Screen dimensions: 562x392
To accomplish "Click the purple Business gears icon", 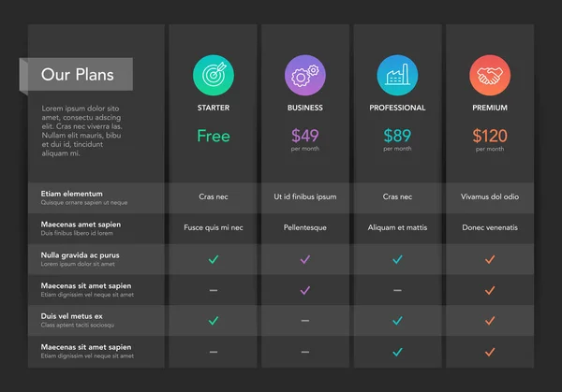I will point(305,75).
